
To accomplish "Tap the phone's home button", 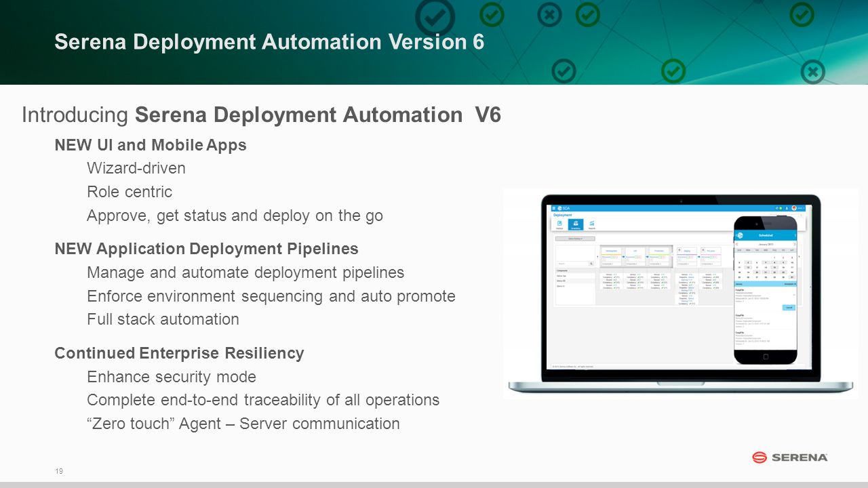I will [766, 357].
